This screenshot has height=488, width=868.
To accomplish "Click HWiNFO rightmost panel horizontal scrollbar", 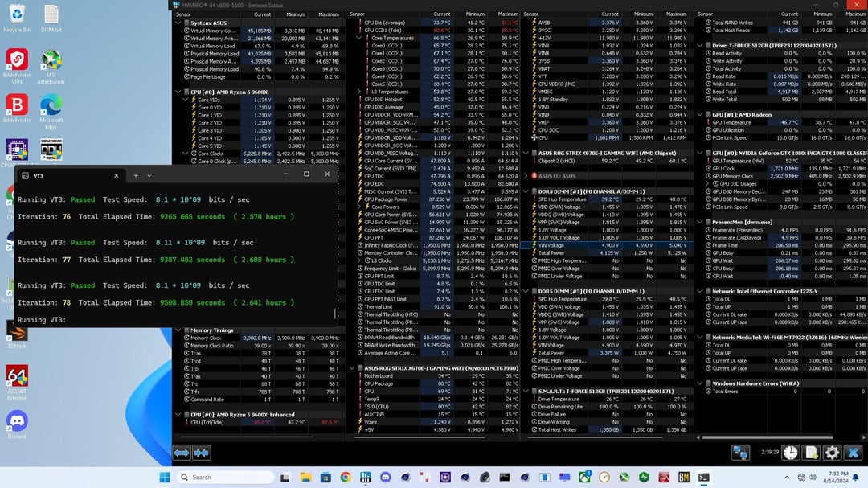I will 767,437.
